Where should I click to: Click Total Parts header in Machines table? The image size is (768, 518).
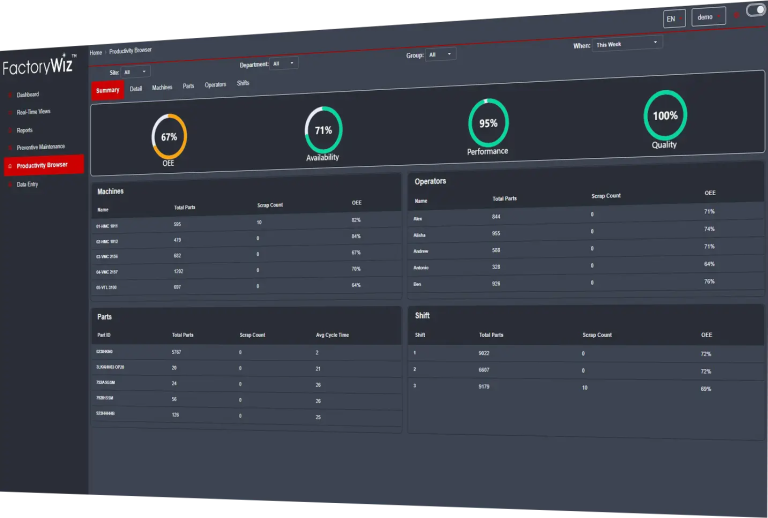pos(185,208)
